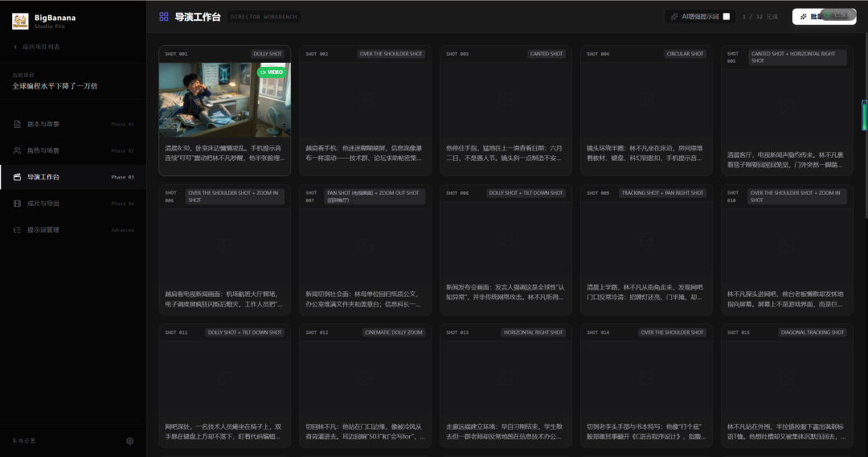Click the Circular Shot tag on Shot 004
Screen dimensions: 868x457
tap(685, 54)
